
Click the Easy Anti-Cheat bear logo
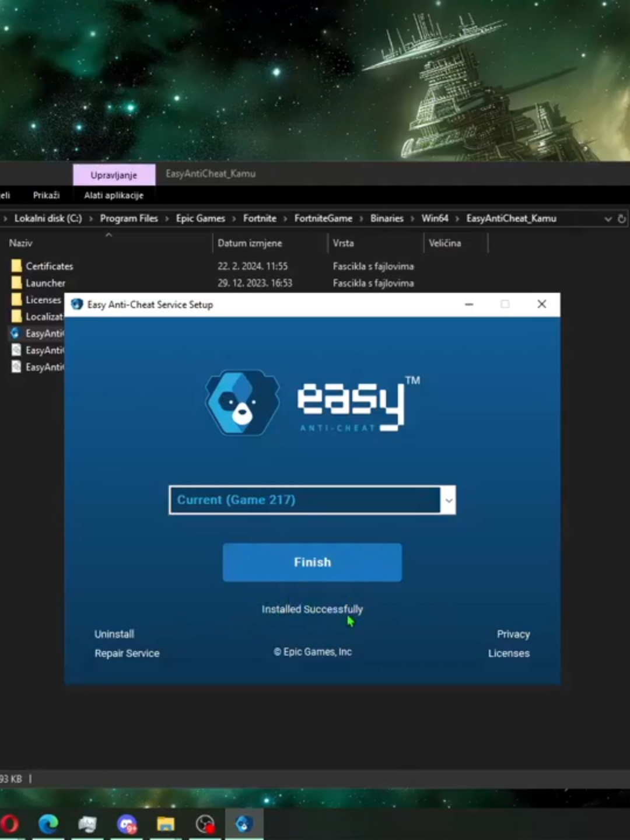pos(242,402)
